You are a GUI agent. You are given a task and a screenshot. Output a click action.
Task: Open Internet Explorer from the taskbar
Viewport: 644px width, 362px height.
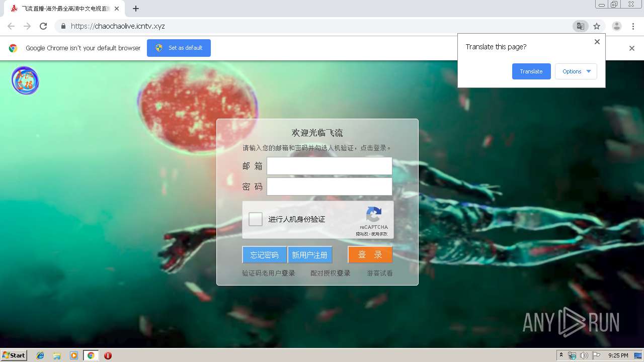point(40,355)
